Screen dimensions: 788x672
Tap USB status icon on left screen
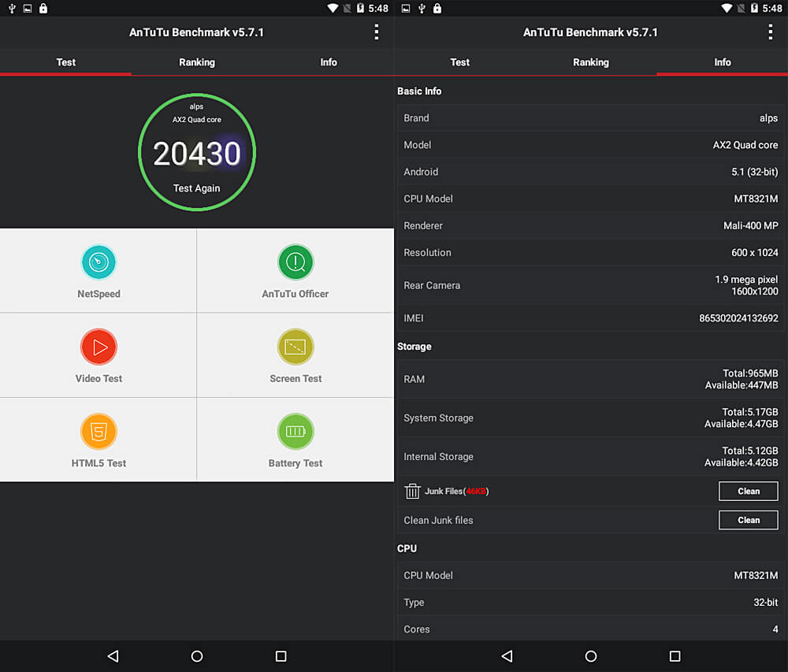tap(12, 8)
